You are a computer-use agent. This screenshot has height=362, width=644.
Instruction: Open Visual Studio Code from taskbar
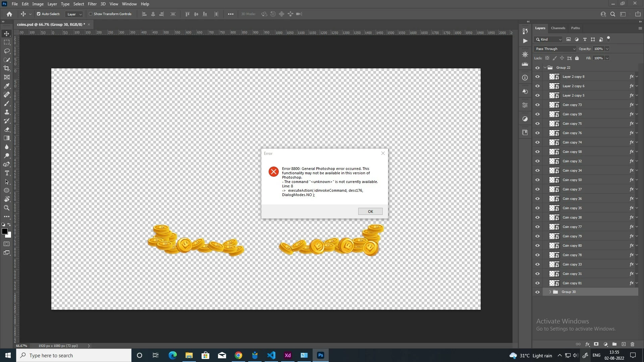coord(271,355)
